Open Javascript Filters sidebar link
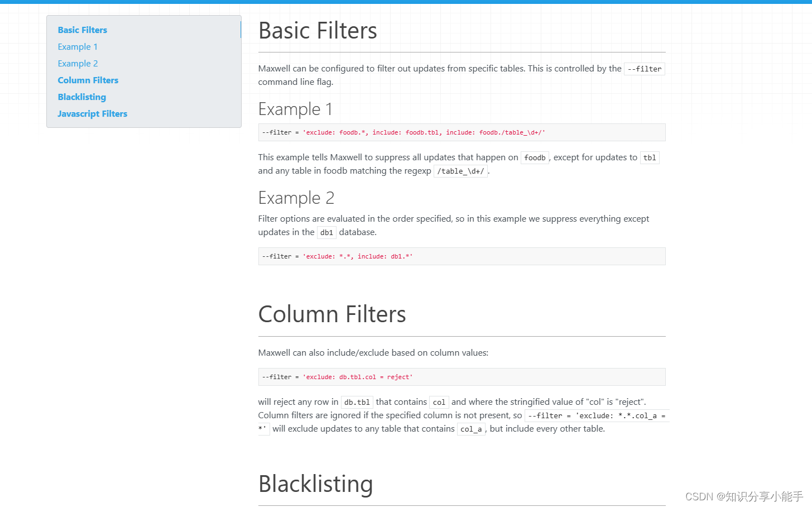Viewport: 812px width, 507px height. tap(93, 114)
